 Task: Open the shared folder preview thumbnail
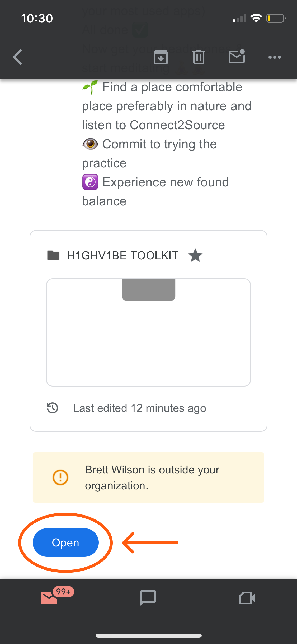click(148, 332)
